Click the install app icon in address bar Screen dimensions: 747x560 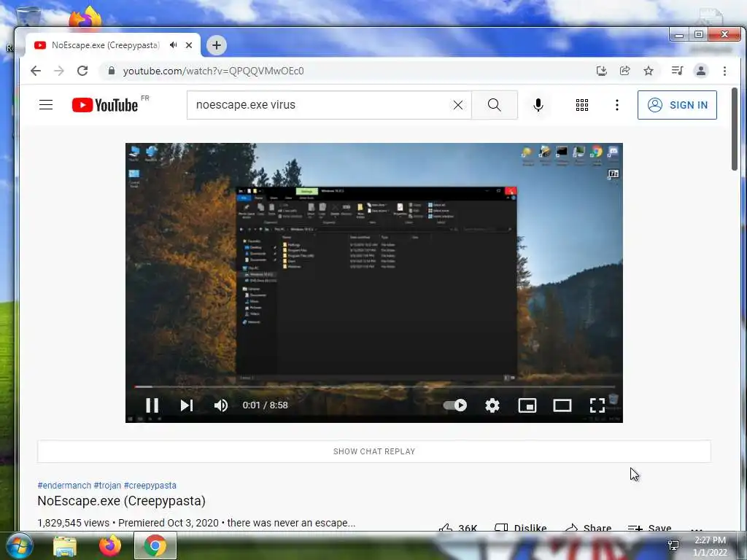click(602, 71)
